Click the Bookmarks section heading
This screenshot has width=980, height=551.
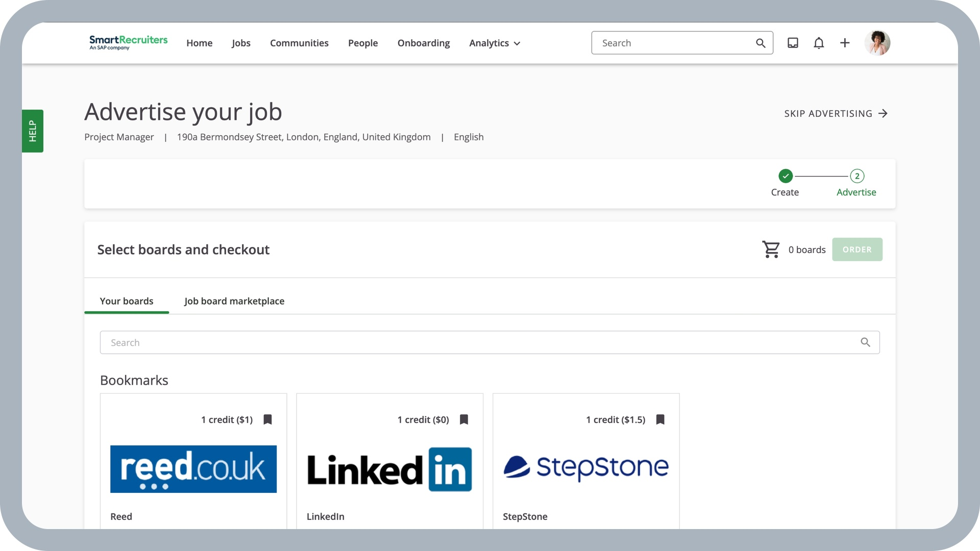click(x=134, y=380)
